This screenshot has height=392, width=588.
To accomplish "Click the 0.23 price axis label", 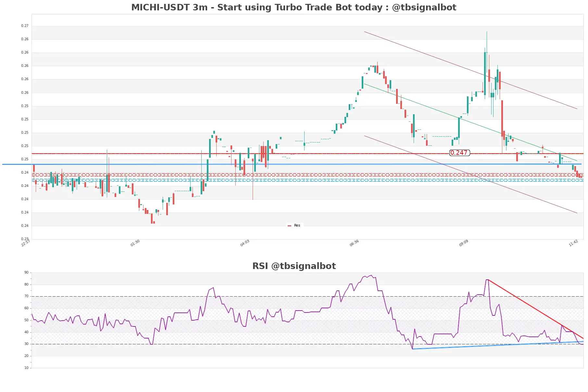I will pyautogui.click(x=25, y=239).
